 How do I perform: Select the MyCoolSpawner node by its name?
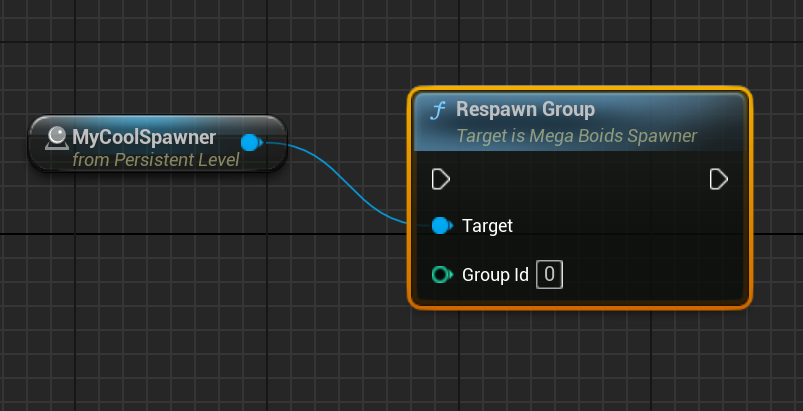144,136
